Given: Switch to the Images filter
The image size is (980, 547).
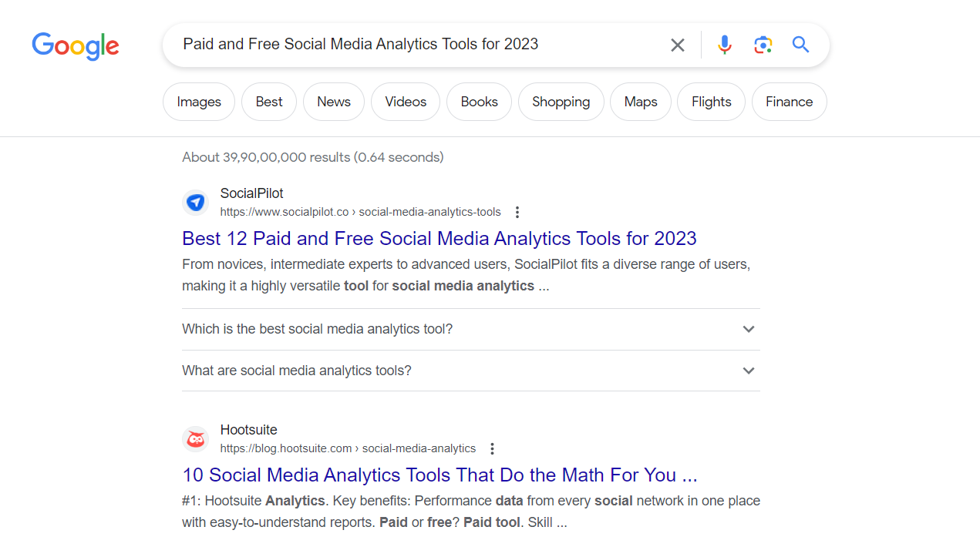Looking at the screenshot, I should (199, 102).
